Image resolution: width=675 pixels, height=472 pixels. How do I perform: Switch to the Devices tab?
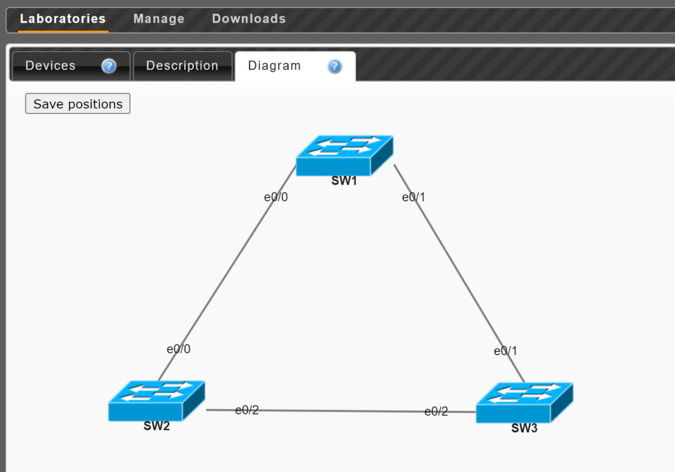click(x=50, y=66)
